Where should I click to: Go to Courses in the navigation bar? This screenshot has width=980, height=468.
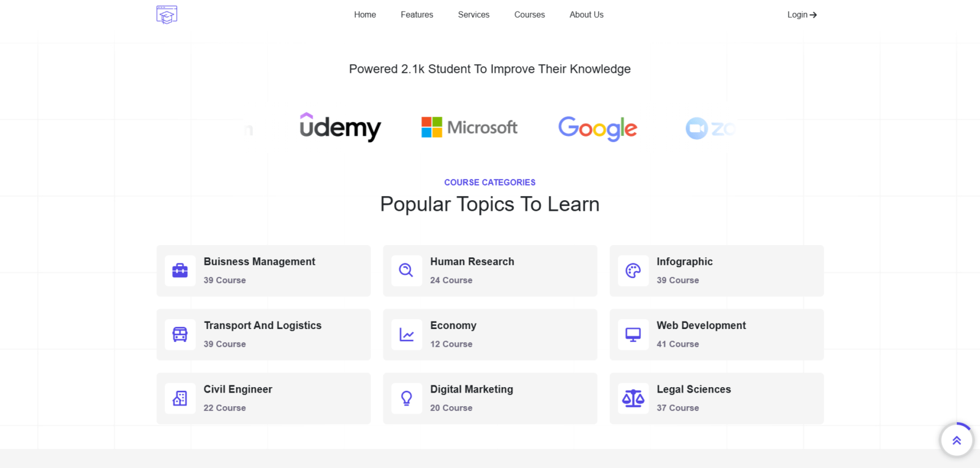(530, 15)
